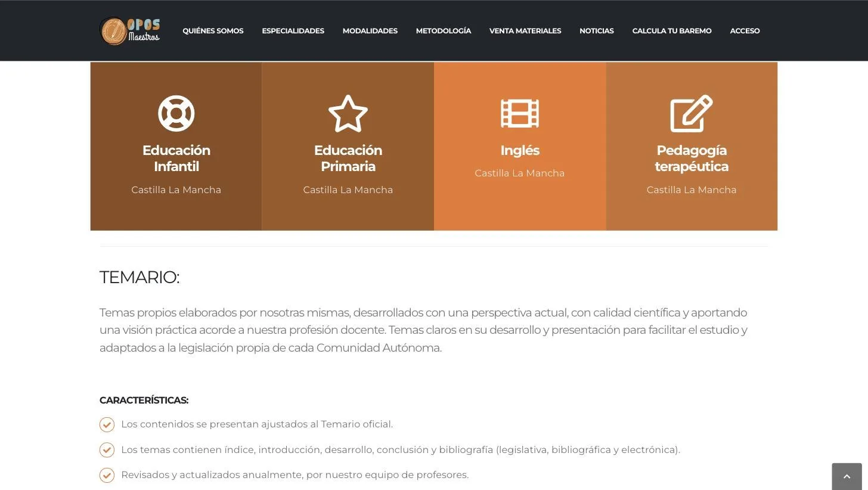Screen dimensions: 868x490
Task: Click 'Castilla La Mancha' under Educación Primaria
Action: click(x=348, y=190)
